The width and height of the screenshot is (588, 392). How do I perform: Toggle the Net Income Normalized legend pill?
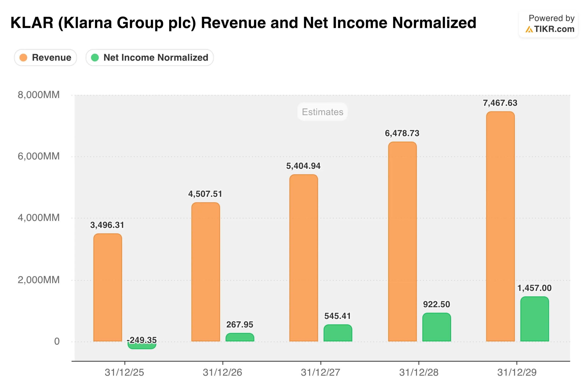150,57
